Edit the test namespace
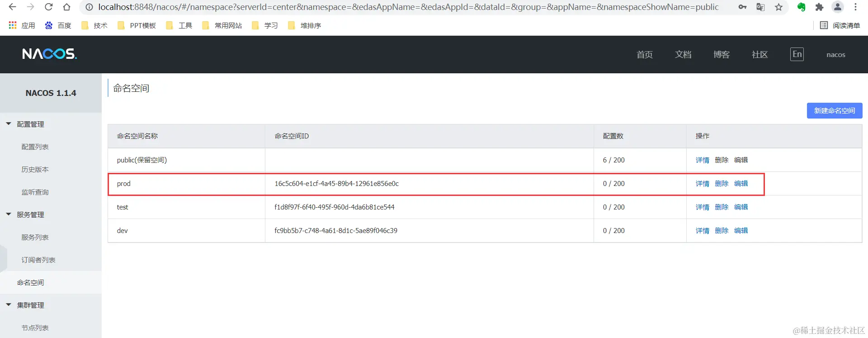The height and width of the screenshot is (338, 868). click(741, 207)
